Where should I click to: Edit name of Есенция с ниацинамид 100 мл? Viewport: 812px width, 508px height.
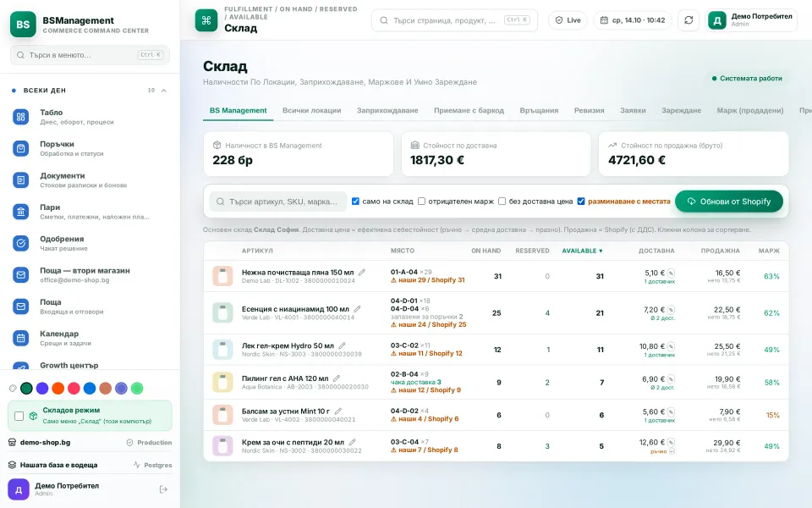[357, 309]
